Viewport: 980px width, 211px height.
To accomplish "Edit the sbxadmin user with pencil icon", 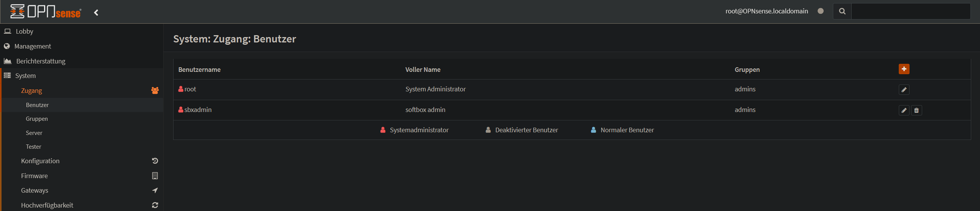I will click(904, 110).
